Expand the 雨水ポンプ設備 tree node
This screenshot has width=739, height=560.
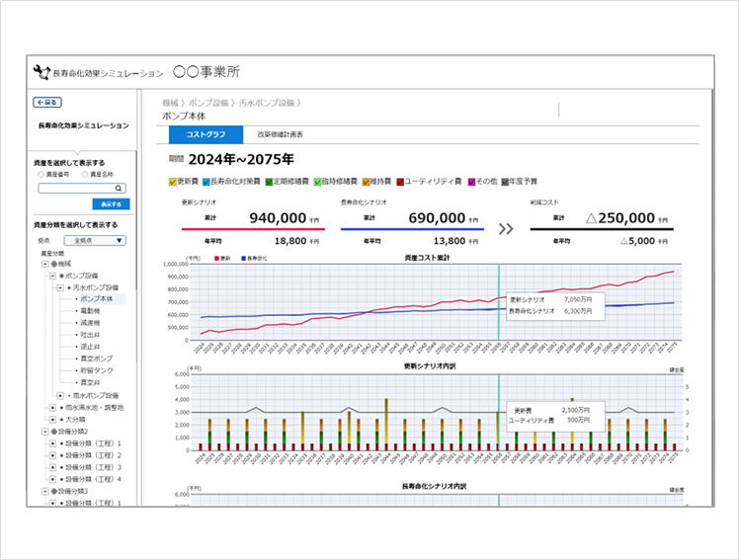click(60, 396)
